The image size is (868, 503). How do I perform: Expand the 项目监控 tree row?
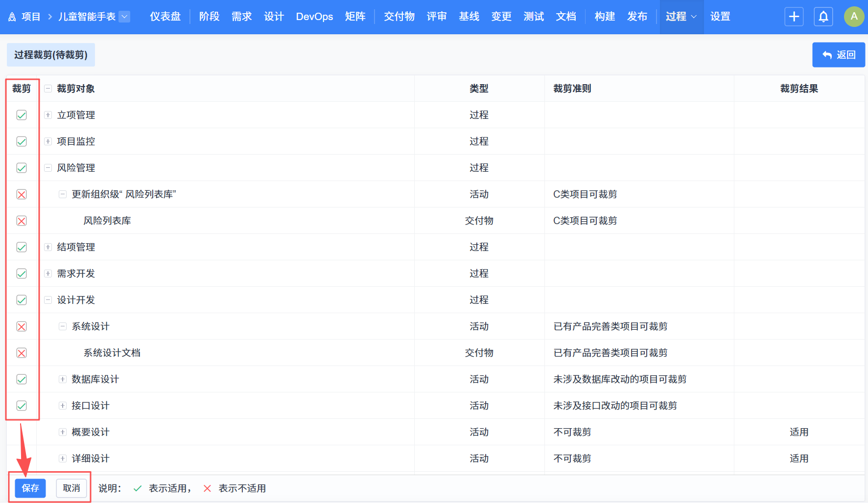coord(48,141)
